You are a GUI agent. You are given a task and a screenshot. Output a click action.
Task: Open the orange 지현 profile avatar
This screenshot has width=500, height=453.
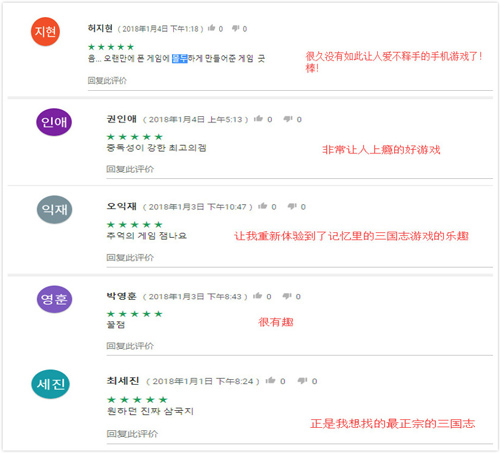coord(45,32)
